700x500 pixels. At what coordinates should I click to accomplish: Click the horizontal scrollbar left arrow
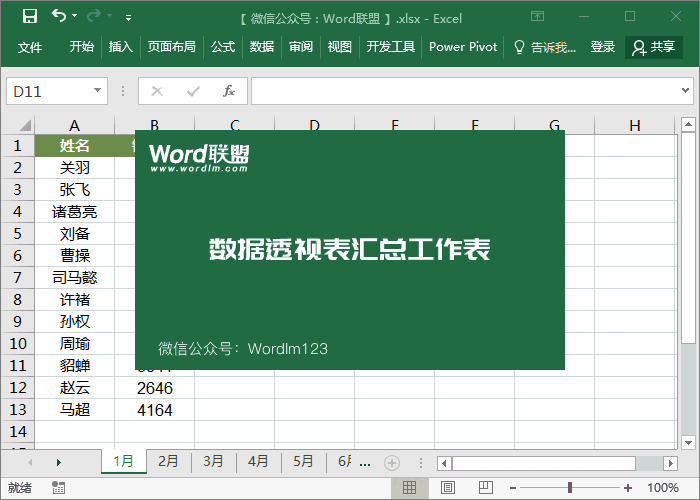[444, 463]
